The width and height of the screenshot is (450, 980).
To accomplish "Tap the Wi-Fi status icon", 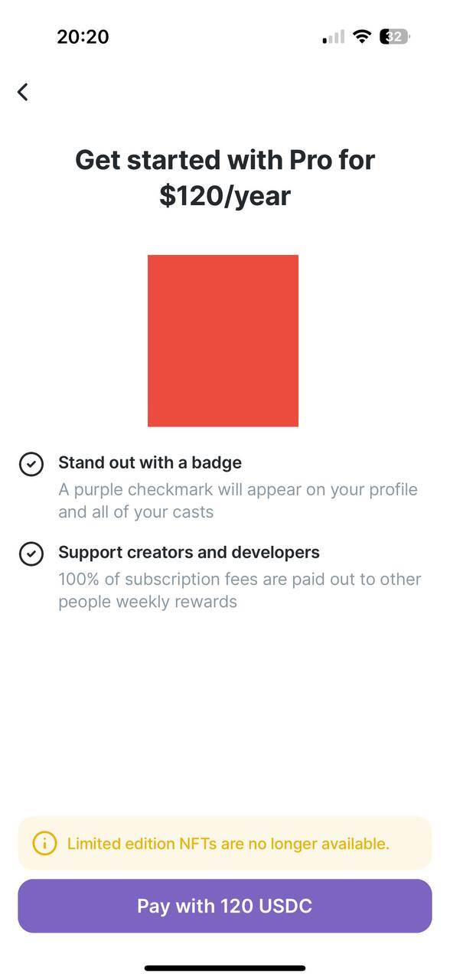I will pyautogui.click(x=363, y=37).
